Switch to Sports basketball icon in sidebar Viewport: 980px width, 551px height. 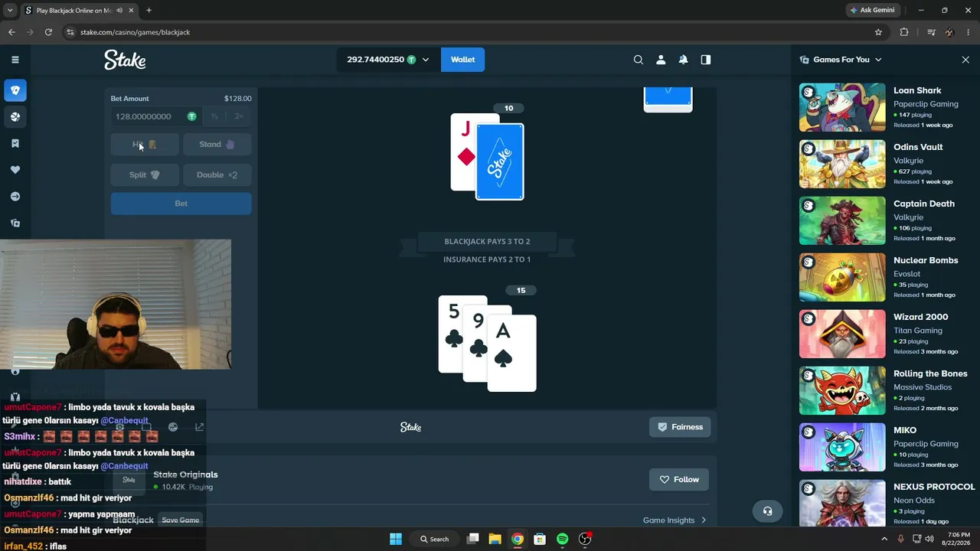[15, 117]
